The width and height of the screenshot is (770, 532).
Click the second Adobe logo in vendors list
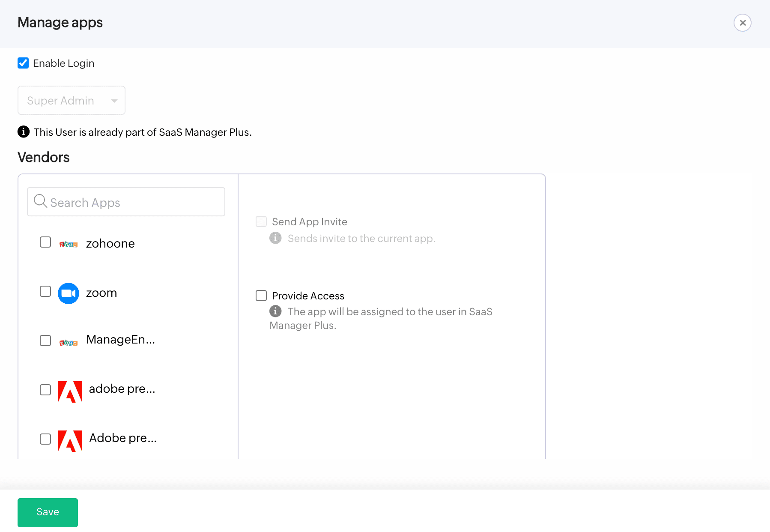(x=69, y=439)
